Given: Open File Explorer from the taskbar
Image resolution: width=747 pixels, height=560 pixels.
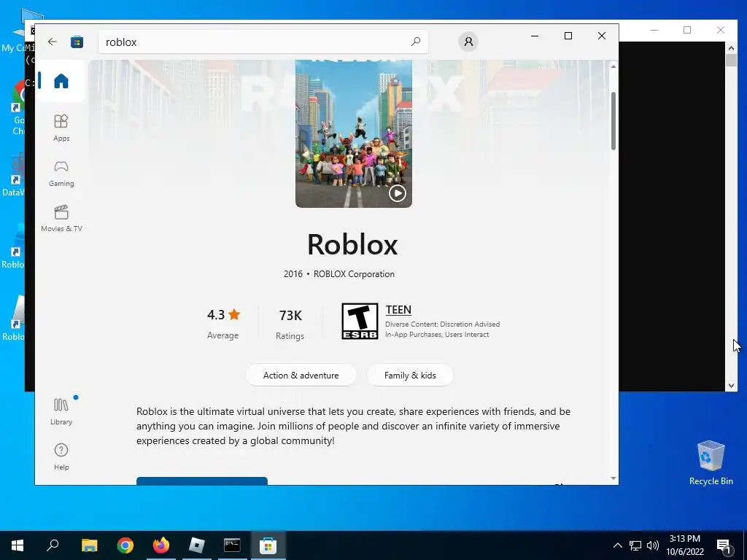Looking at the screenshot, I should pyautogui.click(x=89, y=545).
